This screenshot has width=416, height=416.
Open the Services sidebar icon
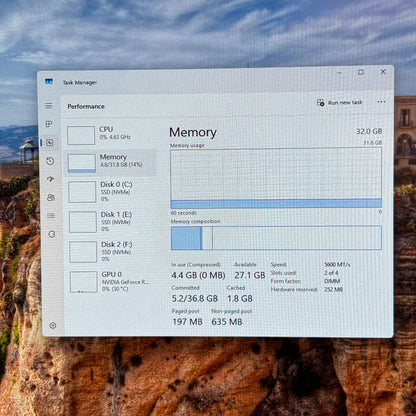(x=52, y=234)
